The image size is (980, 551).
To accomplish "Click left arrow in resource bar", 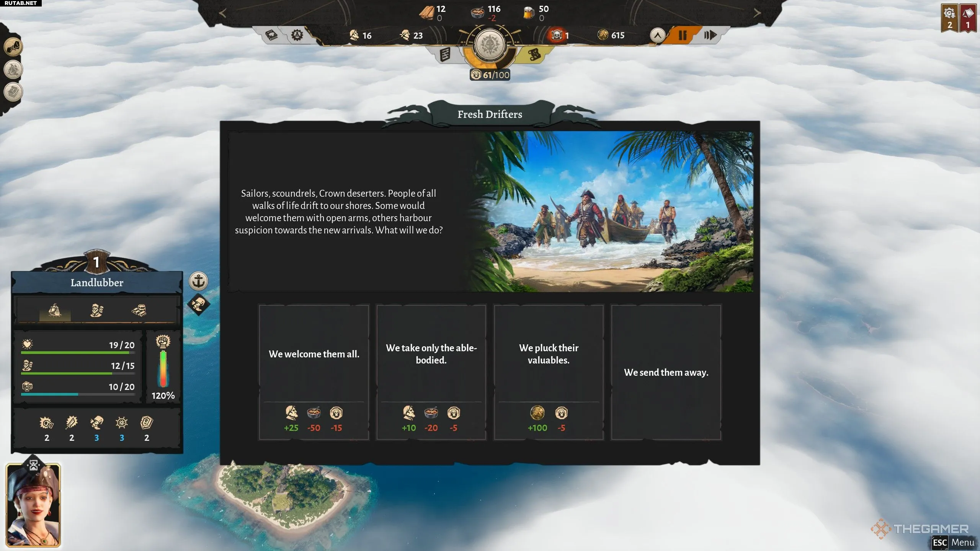I will coord(222,13).
